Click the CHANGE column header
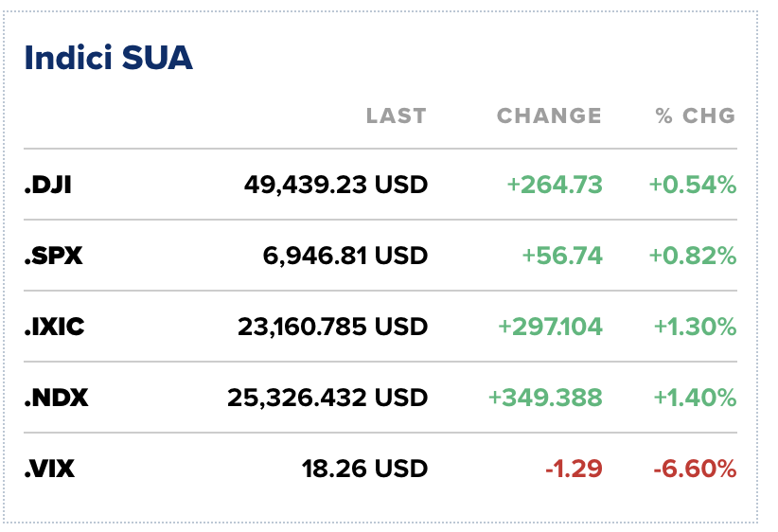 click(549, 115)
